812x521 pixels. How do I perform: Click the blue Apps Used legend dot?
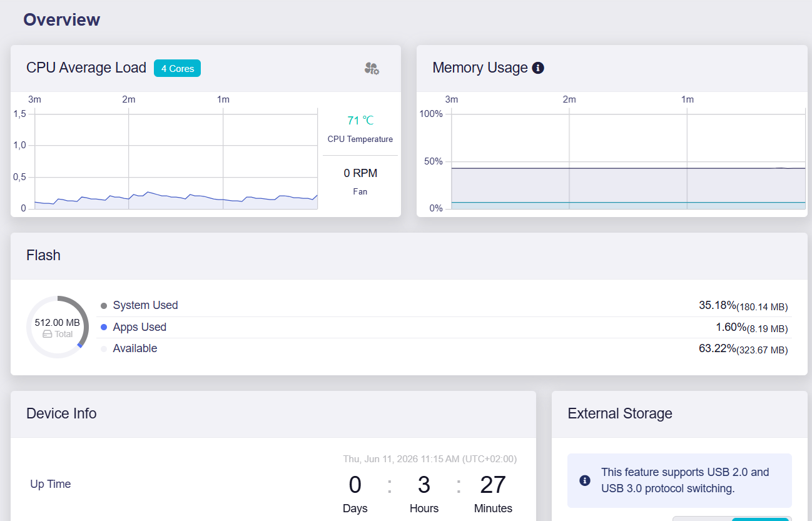pos(104,327)
